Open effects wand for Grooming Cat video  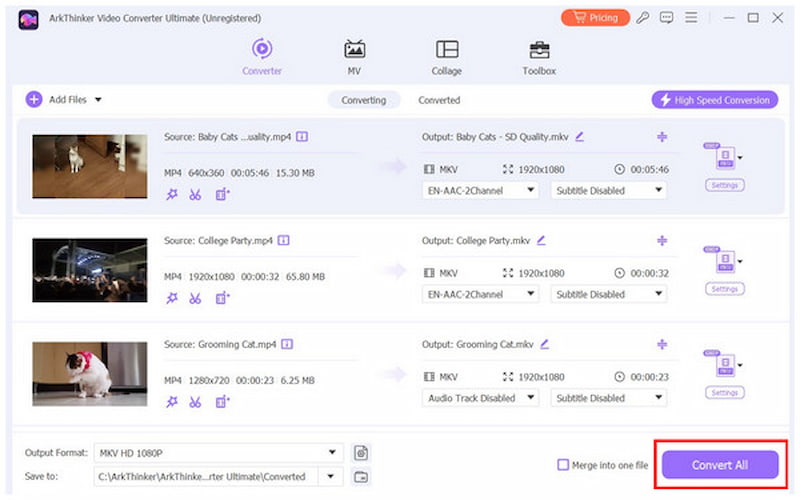pyautogui.click(x=172, y=402)
